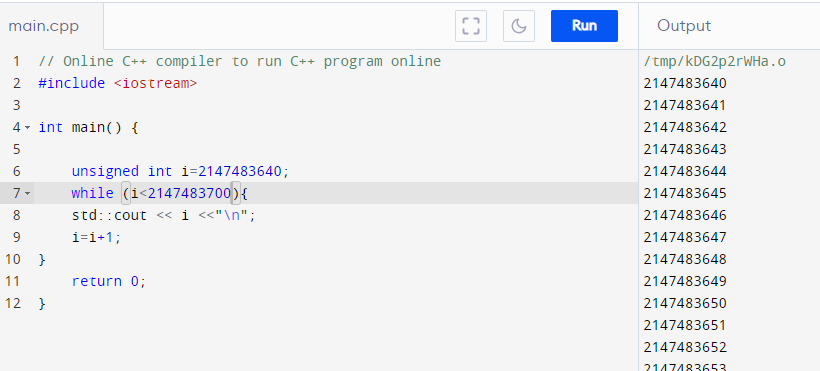
Task: Click the 'return 0;' statement
Action: 109,281
